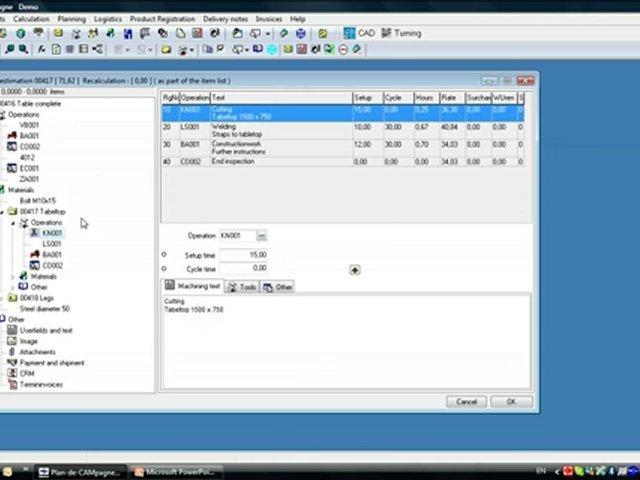
Task: Open dropdown arrow beside speech-bubble icon, second toolbar
Action: point(247,50)
